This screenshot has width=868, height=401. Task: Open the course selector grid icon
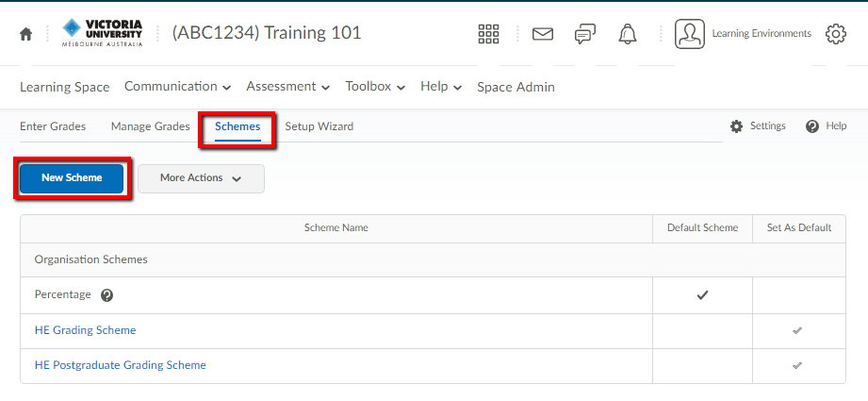(488, 34)
